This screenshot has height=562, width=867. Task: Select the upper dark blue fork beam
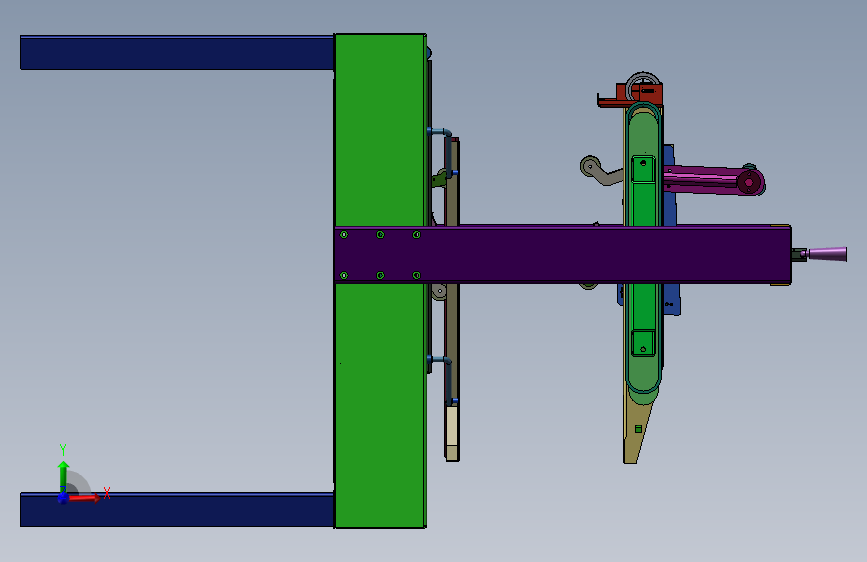(x=177, y=53)
